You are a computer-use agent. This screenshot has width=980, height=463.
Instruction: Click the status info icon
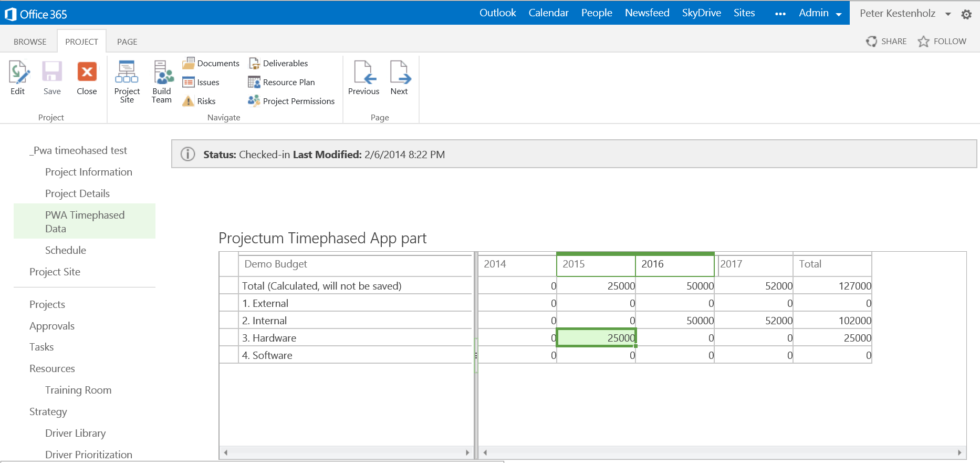pos(187,154)
